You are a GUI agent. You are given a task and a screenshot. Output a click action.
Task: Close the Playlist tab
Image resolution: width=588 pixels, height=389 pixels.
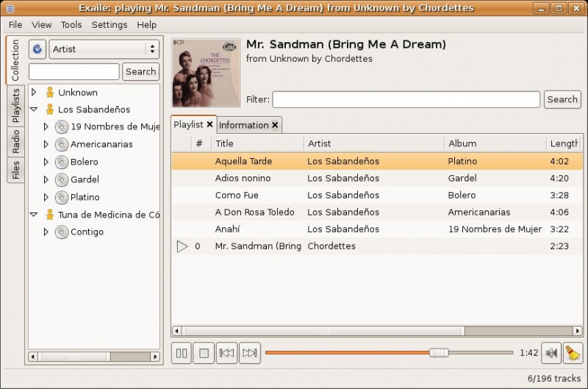209,125
